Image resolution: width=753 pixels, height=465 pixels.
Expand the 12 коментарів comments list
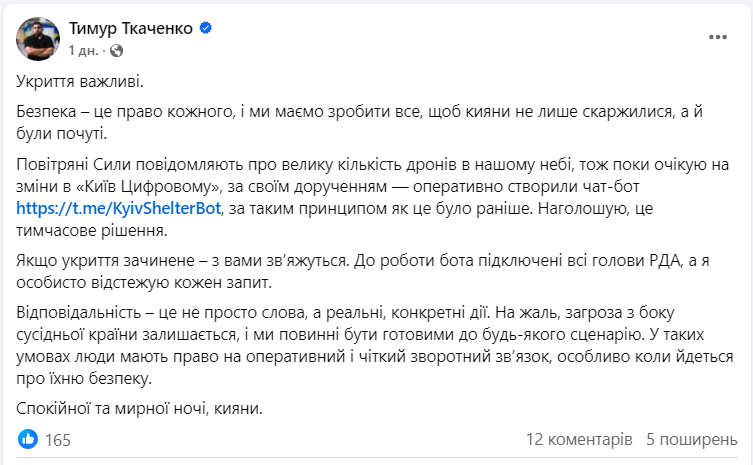point(578,439)
